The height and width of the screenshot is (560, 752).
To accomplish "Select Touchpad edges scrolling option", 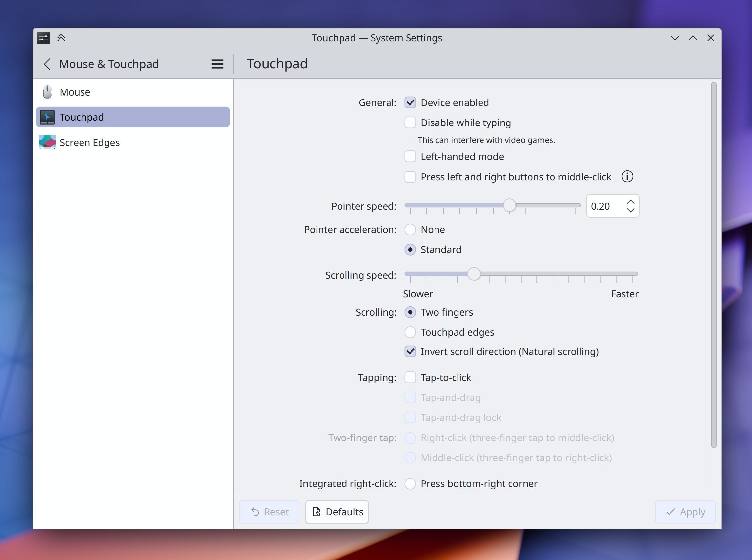I will tap(410, 332).
